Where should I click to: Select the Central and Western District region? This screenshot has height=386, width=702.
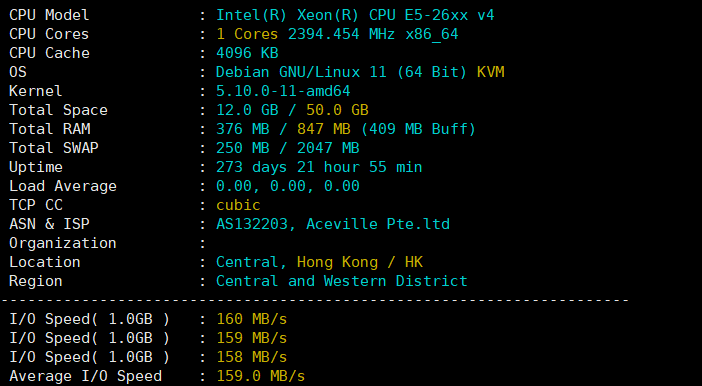(x=342, y=281)
